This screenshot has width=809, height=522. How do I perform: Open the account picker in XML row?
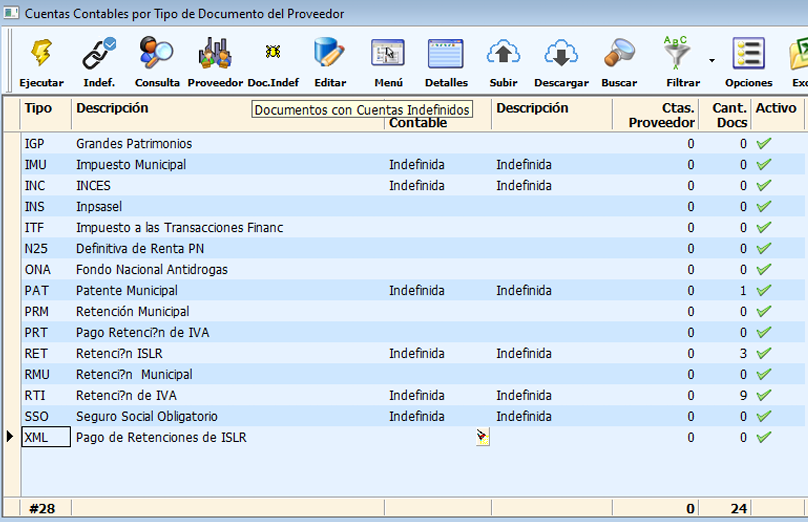click(483, 437)
